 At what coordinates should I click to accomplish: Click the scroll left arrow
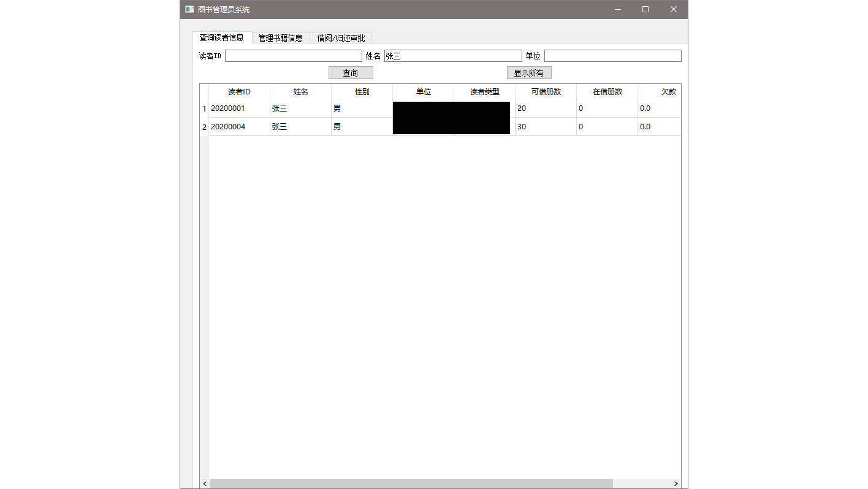point(205,483)
